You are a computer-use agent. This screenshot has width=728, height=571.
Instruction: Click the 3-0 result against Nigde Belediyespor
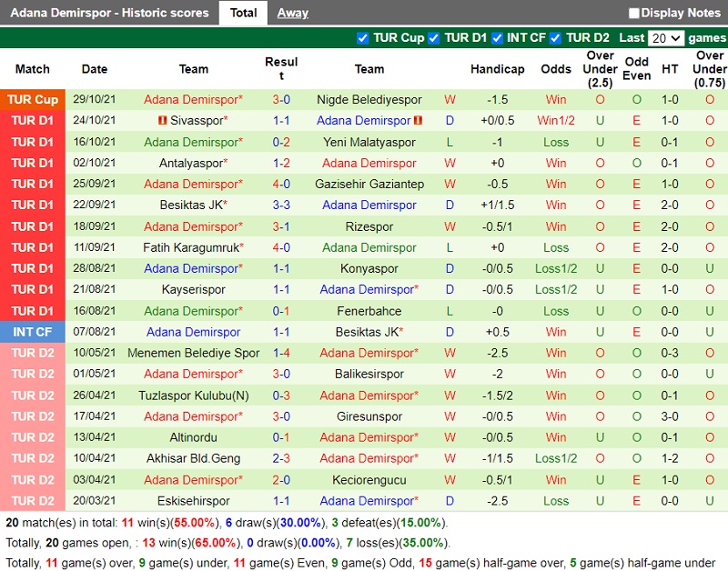pos(281,100)
